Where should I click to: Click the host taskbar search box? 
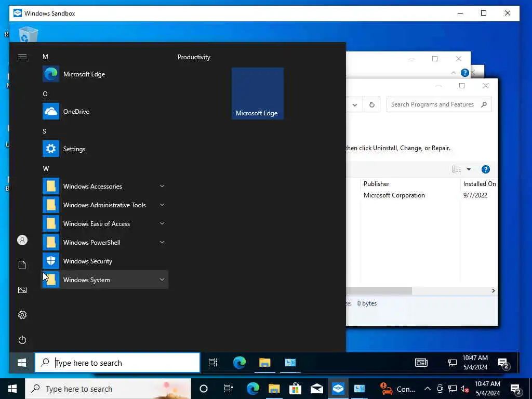[x=108, y=389]
